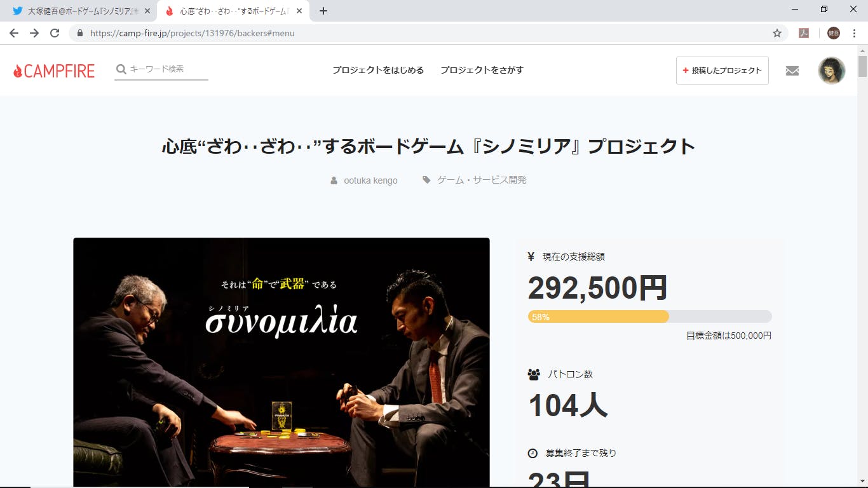Click the 58% funding progress bar
The image size is (868, 488).
click(x=649, y=316)
